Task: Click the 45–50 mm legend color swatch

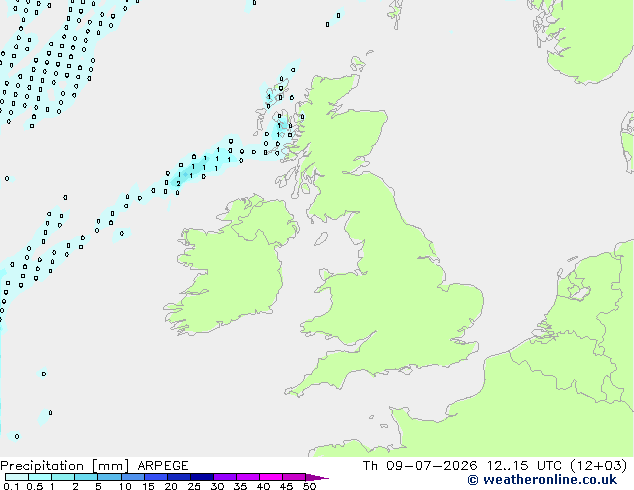Action: pyautogui.click(x=294, y=477)
